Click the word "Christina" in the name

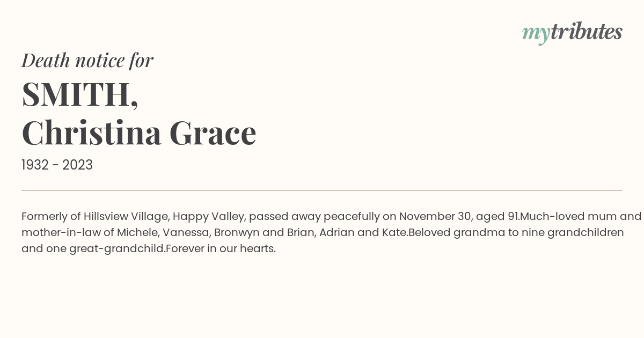[91, 133]
